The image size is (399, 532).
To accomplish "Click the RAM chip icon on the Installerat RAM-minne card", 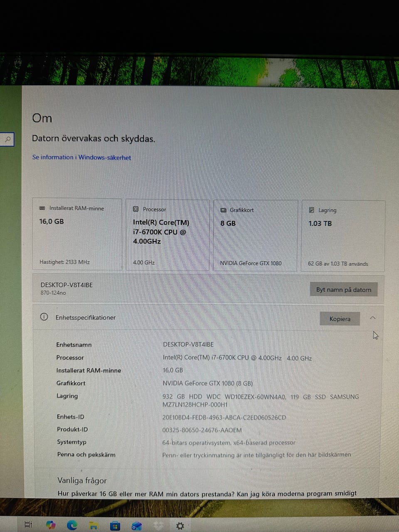I will pyautogui.click(x=42, y=208).
